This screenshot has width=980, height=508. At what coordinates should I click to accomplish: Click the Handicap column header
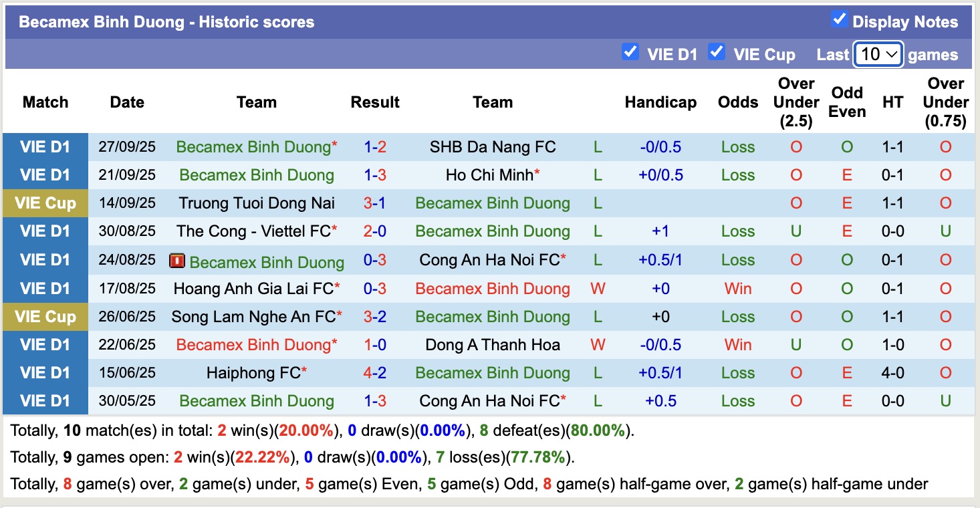(660, 102)
